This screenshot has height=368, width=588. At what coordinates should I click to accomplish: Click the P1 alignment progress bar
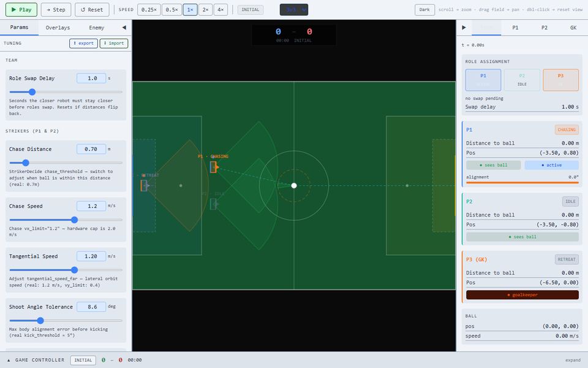[522, 183]
